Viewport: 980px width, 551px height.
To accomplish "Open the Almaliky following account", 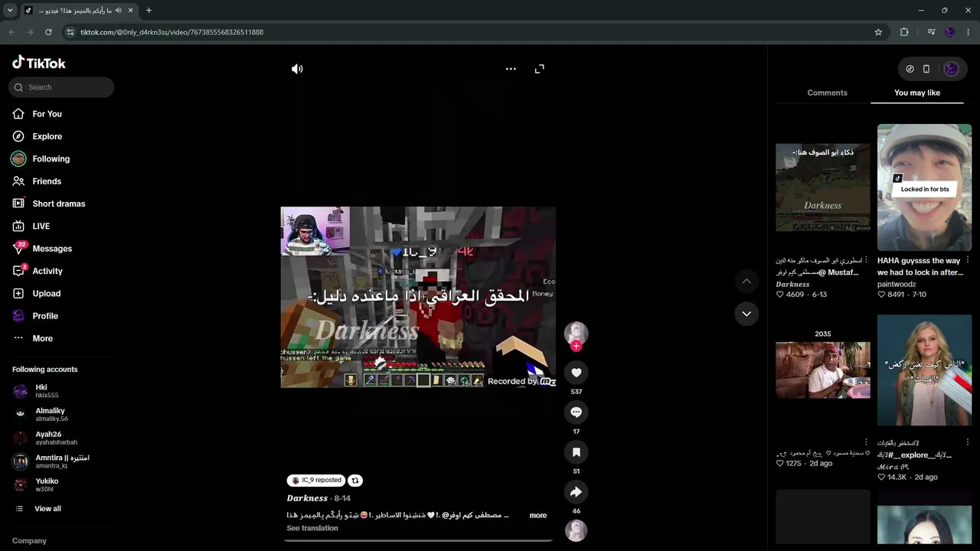I will click(x=51, y=415).
